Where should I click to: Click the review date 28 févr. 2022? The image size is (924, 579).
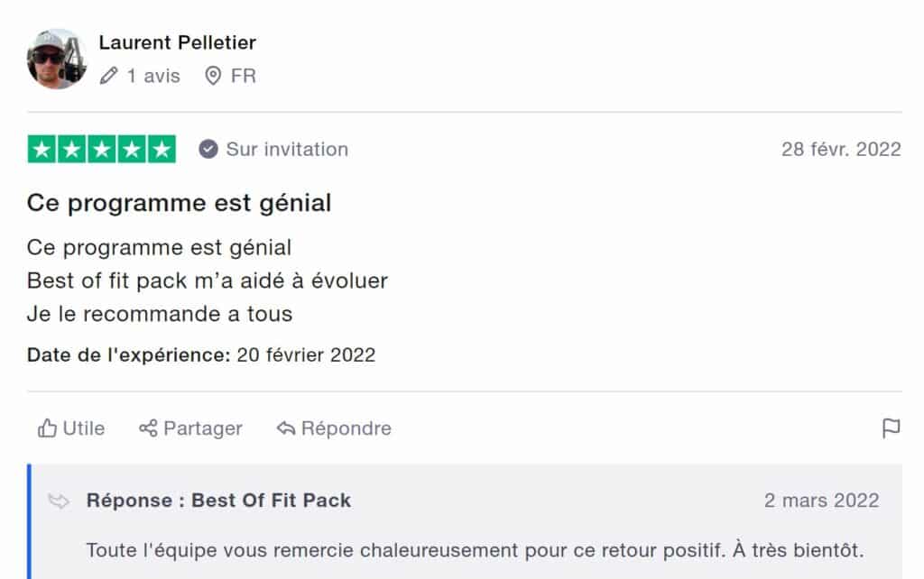pos(840,150)
